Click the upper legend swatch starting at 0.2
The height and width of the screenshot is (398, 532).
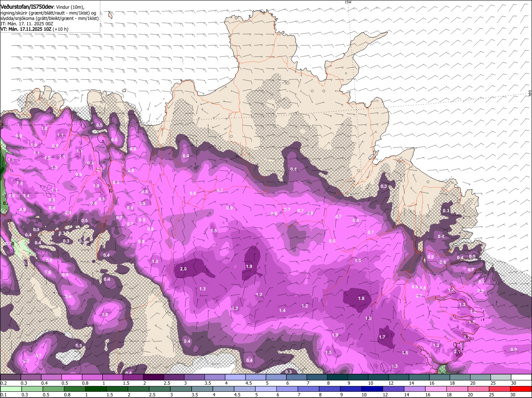[x=10, y=377]
